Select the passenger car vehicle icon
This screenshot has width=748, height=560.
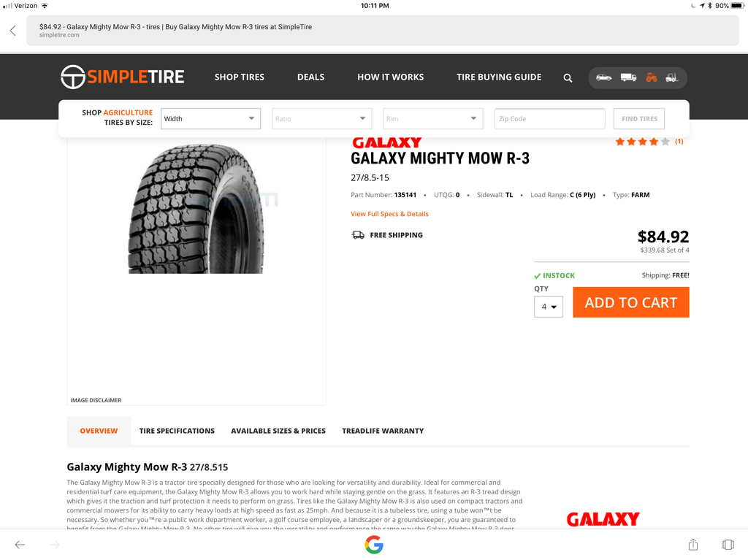pos(603,77)
